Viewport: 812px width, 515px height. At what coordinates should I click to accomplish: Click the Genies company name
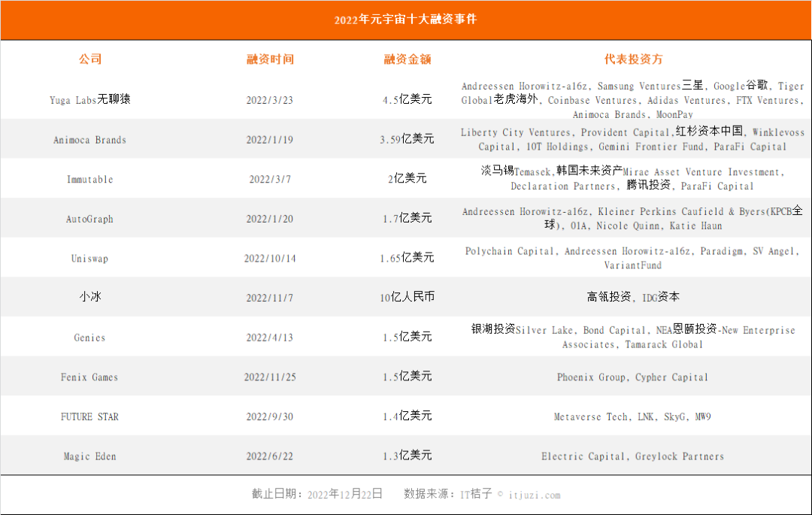click(x=89, y=338)
